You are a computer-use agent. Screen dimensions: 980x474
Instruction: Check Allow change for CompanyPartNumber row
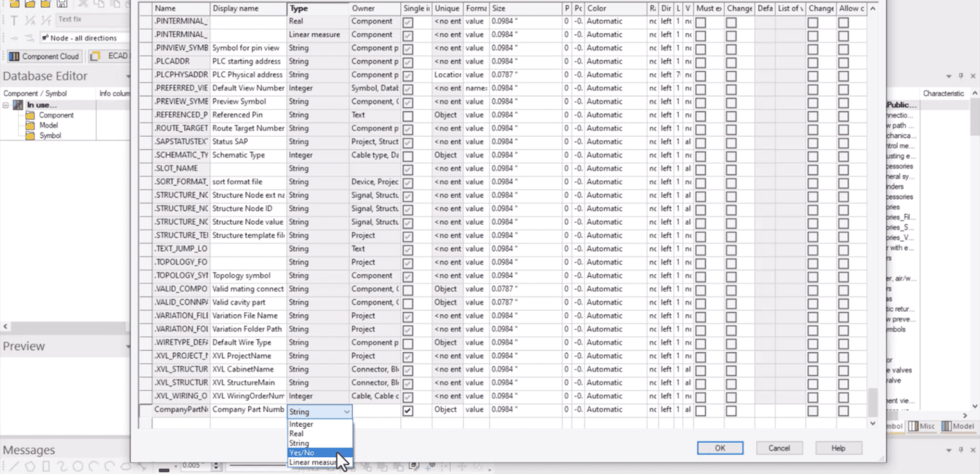point(844,410)
